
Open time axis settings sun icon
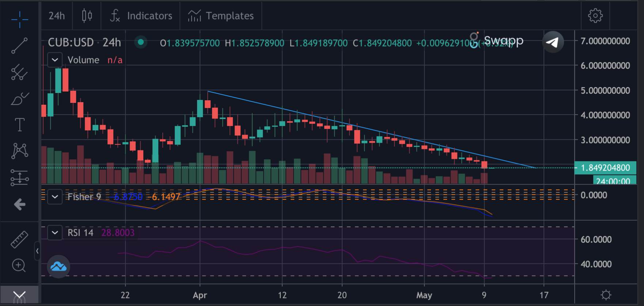click(606, 295)
